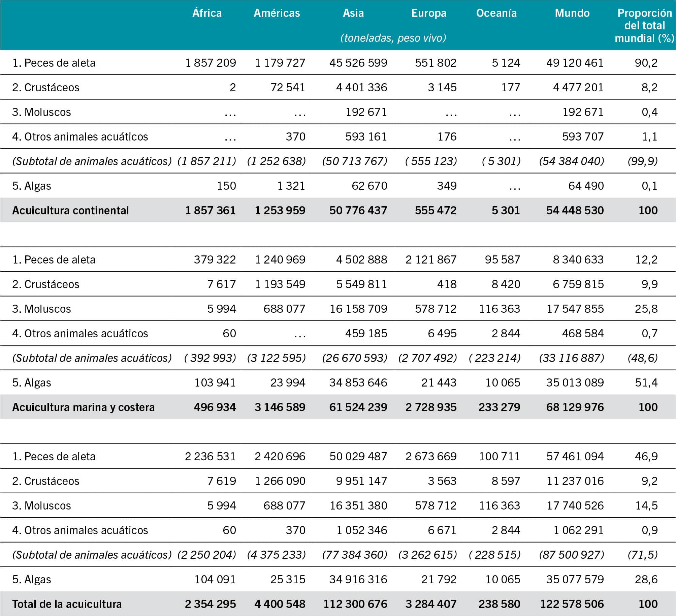Click the subtotal (54 384 040)
Image resolution: width=676 pixels, height=616 pixels.
click(x=571, y=161)
